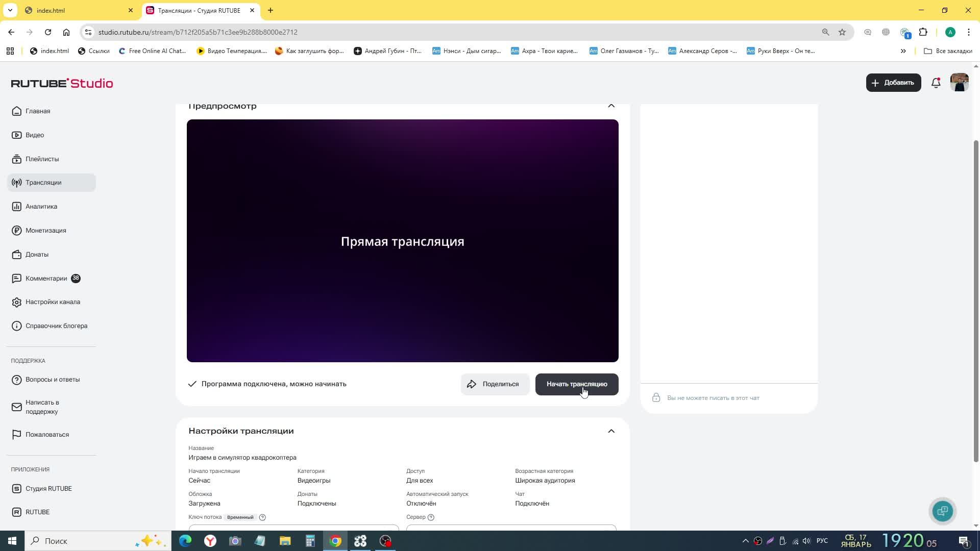This screenshot has width=980, height=551.
Task: Expand the hidden bookmarks overflow chevron
Action: pyautogui.click(x=903, y=51)
